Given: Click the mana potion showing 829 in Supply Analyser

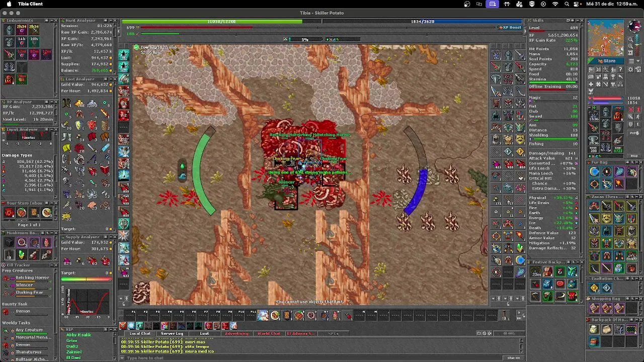Looking at the screenshot, I should 67,261.
